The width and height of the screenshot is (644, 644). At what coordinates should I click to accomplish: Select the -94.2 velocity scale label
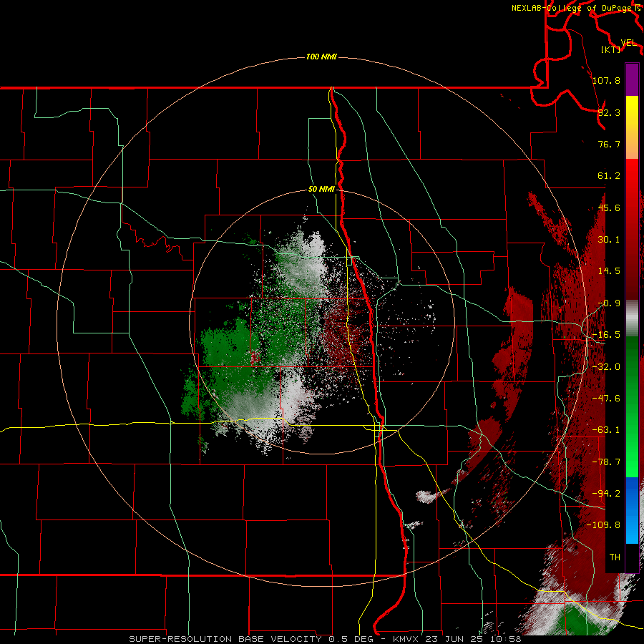(x=606, y=494)
